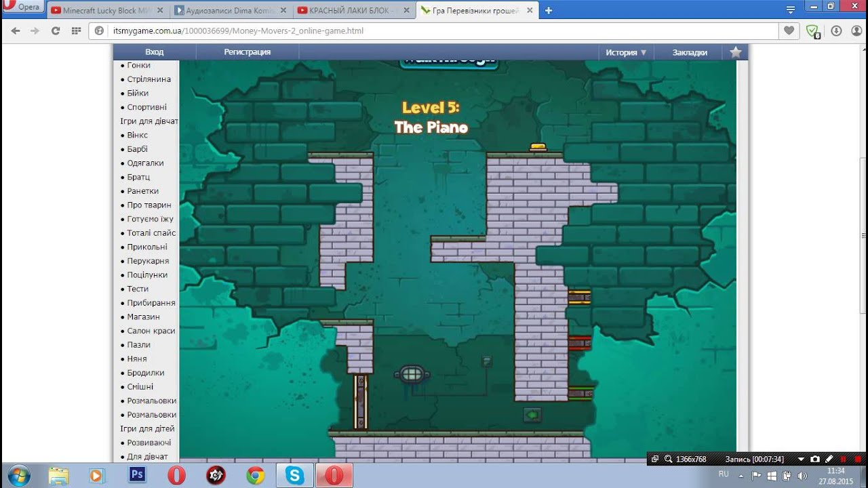
Task: Close the Аудиозаписи Dima tab
Action: pyautogui.click(x=283, y=10)
